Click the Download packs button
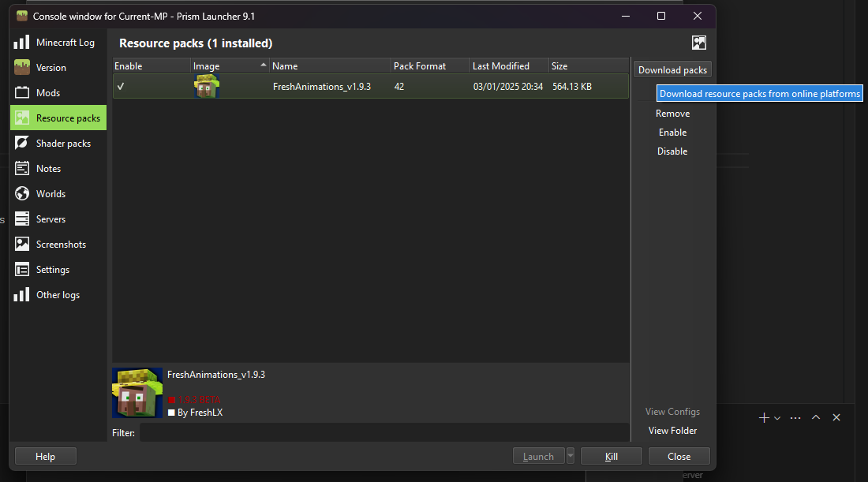Viewport: 868px width, 482px height. click(672, 70)
